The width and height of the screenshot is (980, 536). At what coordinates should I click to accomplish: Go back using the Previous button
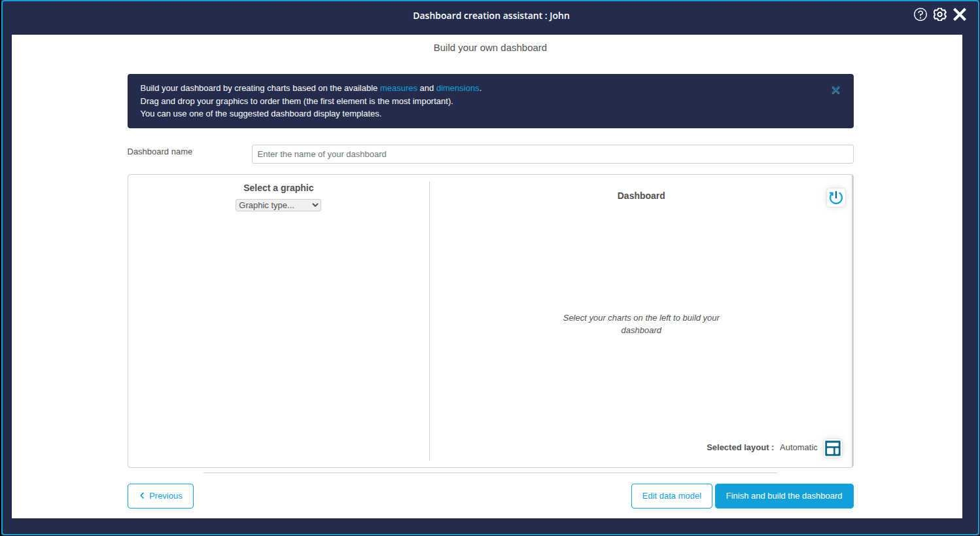coord(160,495)
